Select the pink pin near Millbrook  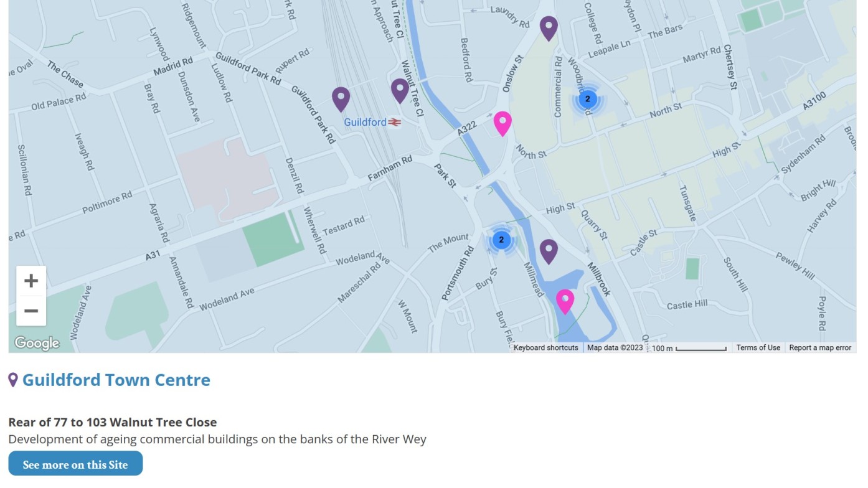pos(565,301)
